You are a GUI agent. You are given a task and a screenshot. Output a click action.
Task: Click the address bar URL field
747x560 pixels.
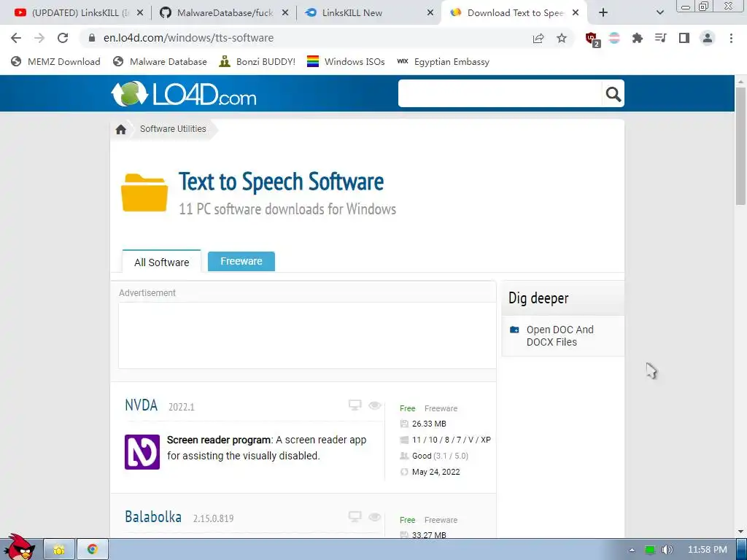coord(305,38)
